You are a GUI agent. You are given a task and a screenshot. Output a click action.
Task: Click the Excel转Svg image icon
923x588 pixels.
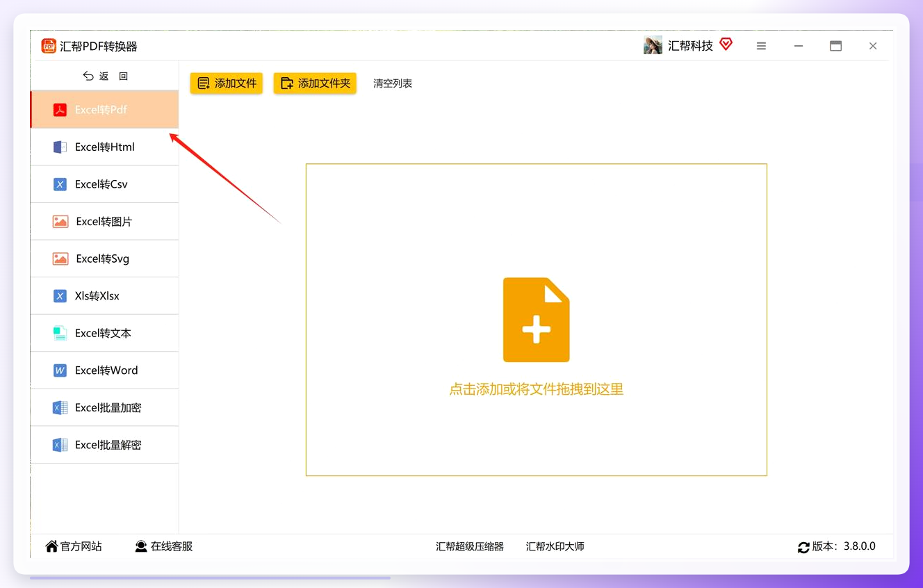60,259
